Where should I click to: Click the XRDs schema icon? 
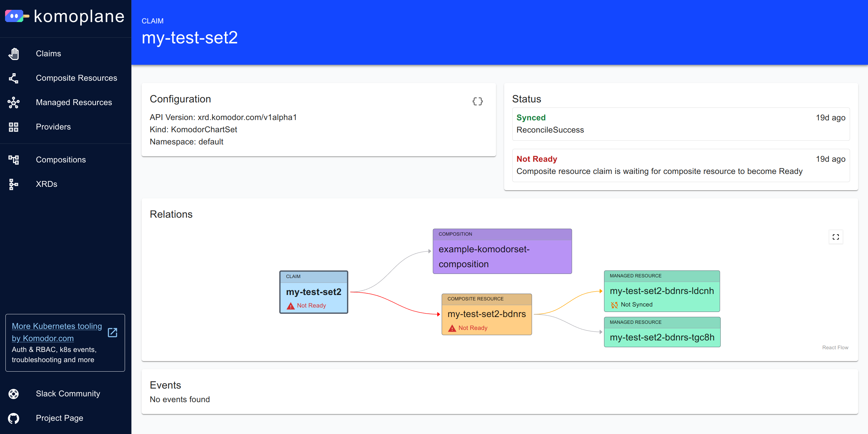coord(14,184)
